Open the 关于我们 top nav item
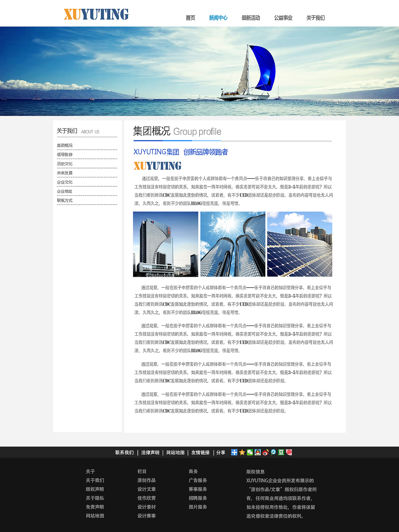Screen dimensions: 399x532 tap(315, 18)
